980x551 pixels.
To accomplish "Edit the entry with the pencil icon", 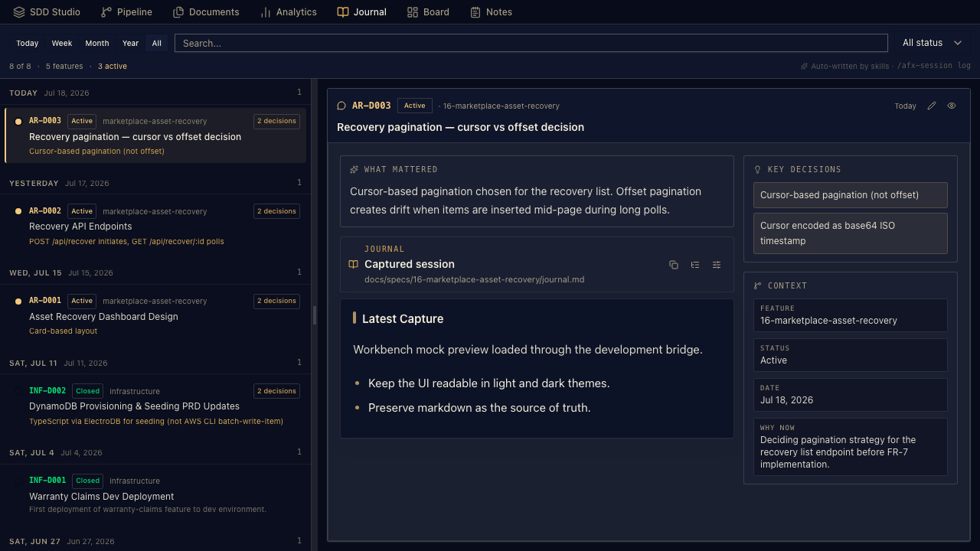I will coord(932,106).
